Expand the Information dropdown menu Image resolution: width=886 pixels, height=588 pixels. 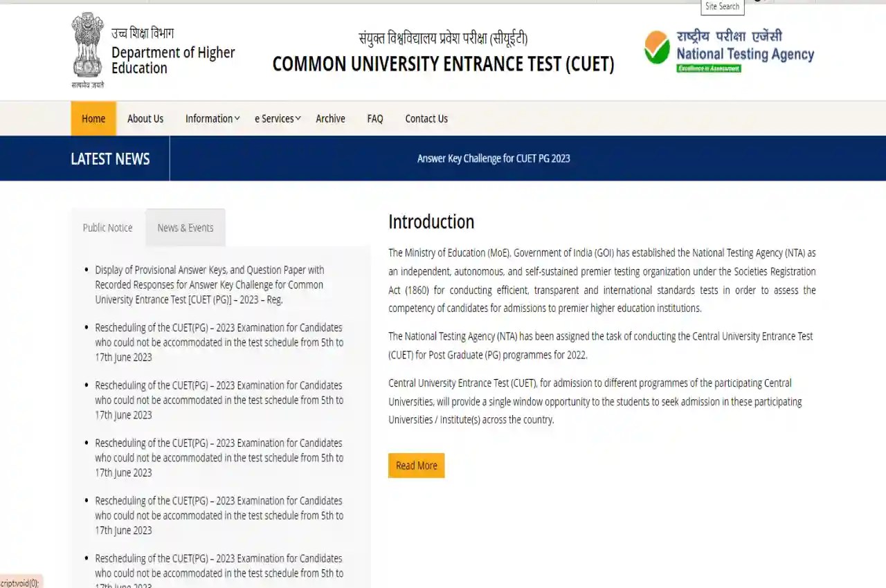[213, 118]
